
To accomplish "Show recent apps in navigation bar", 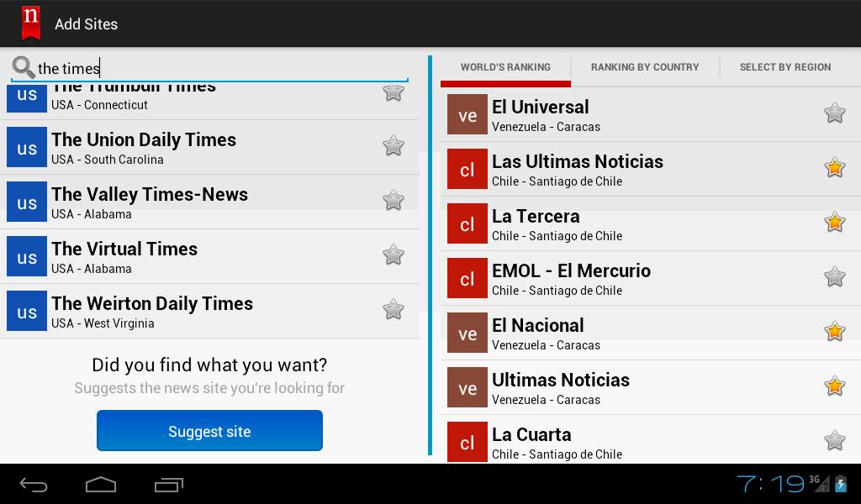I will [x=168, y=484].
